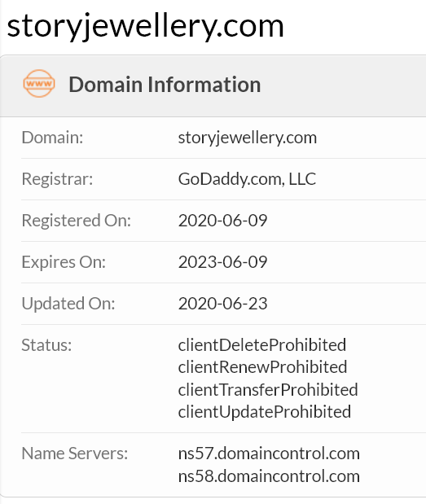Click the Expires On date 2023-06-09
Screen dimensions: 426x504
click(223, 262)
